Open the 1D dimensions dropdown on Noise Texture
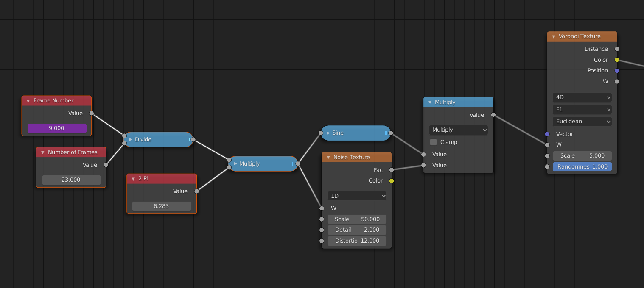 pyautogui.click(x=356, y=196)
